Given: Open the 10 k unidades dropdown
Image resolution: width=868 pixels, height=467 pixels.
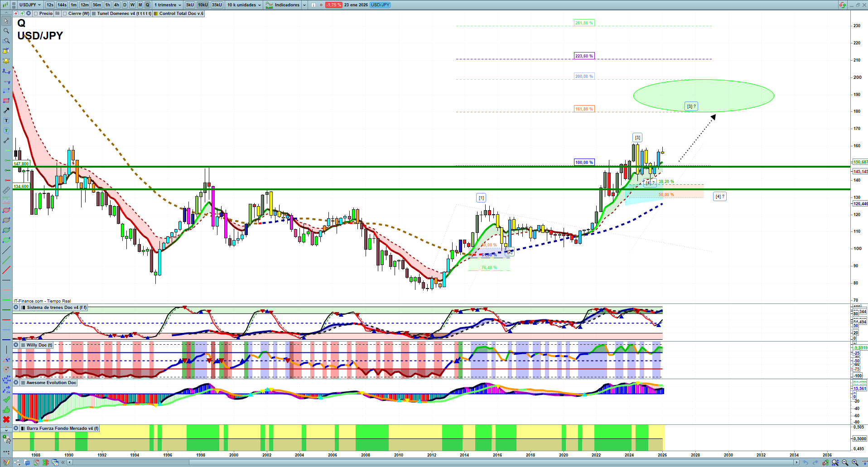Looking at the screenshot, I should point(244,5).
